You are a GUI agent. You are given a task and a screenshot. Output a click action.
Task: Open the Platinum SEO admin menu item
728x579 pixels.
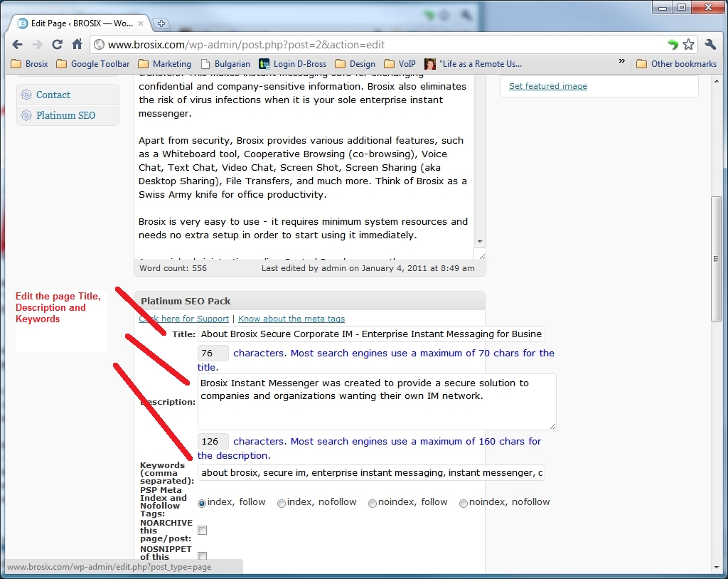point(68,115)
